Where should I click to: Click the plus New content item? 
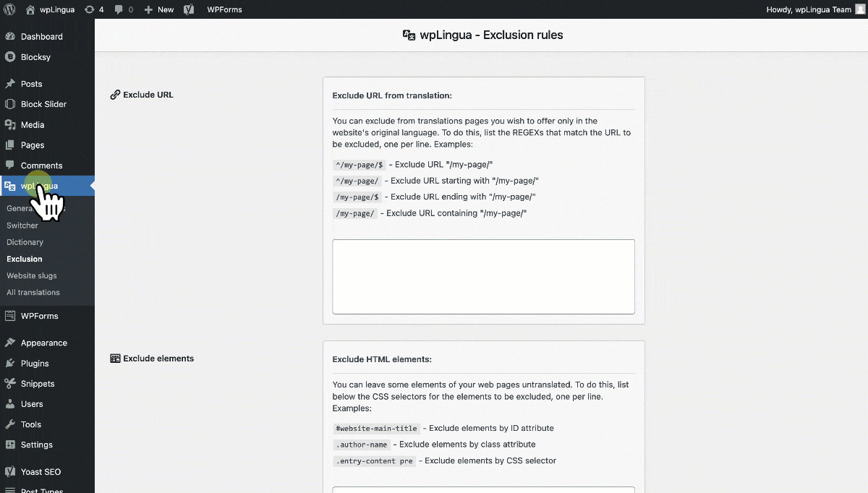pos(159,9)
